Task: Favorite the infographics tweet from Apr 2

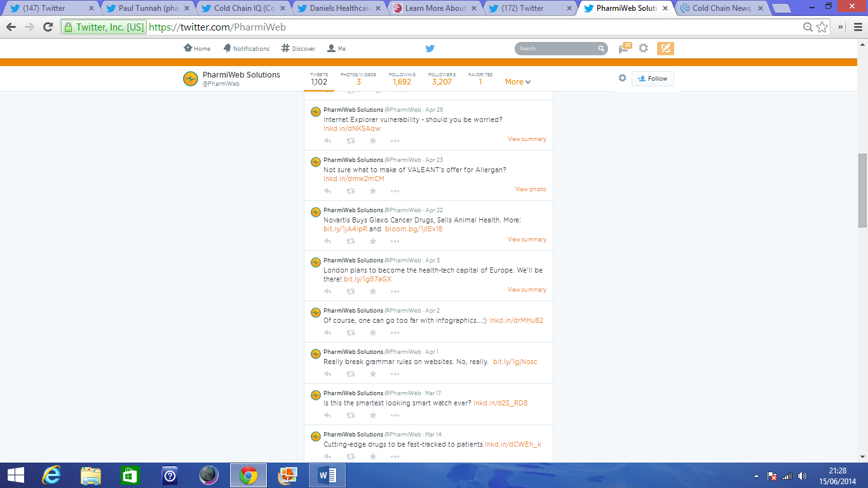Action: tap(373, 332)
